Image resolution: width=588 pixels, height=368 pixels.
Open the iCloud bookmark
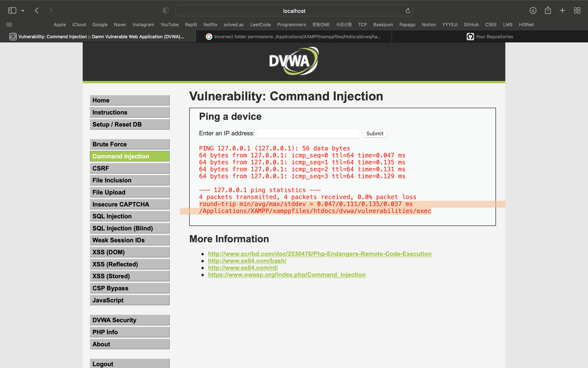pos(79,25)
